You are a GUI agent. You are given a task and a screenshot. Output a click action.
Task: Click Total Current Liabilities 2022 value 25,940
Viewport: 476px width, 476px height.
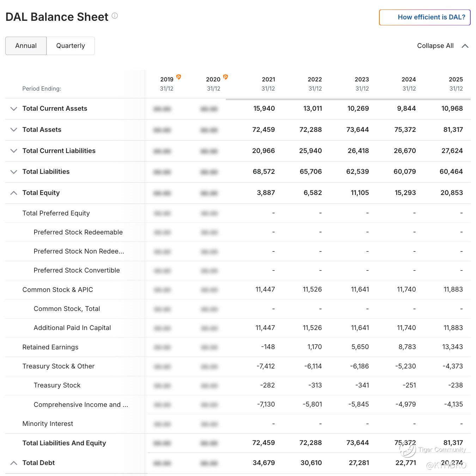click(311, 151)
